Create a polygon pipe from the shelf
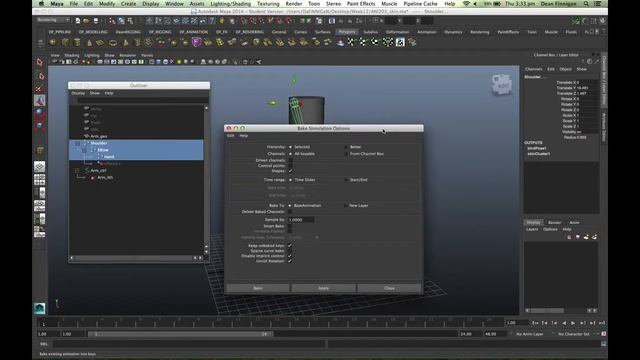This screenshot has height=360, width=640. click(138, 42)
